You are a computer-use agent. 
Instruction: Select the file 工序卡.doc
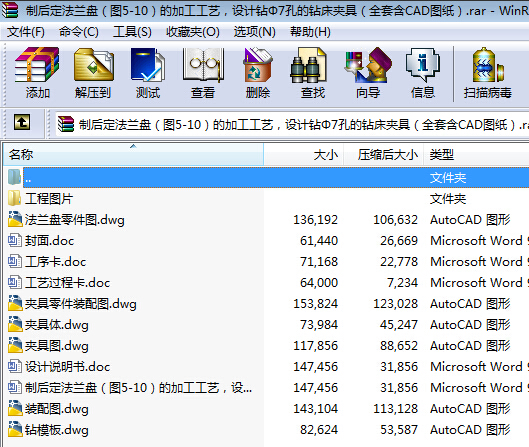(56, 261)
